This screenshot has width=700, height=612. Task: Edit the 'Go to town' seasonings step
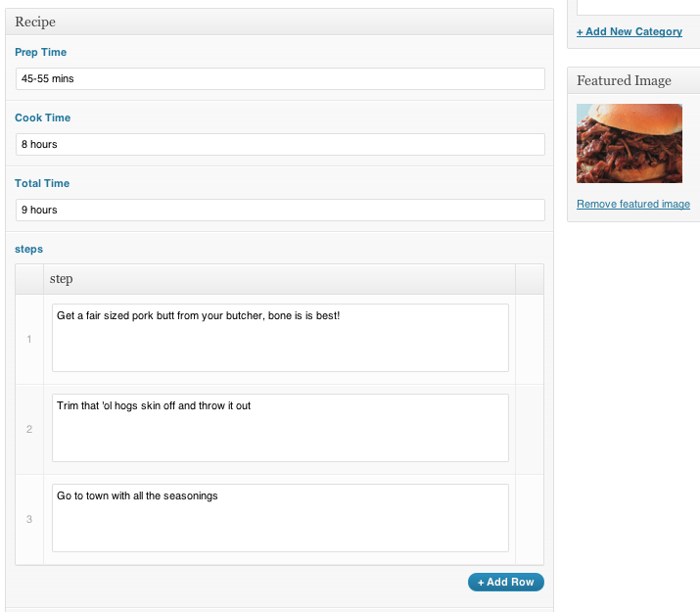280,518
